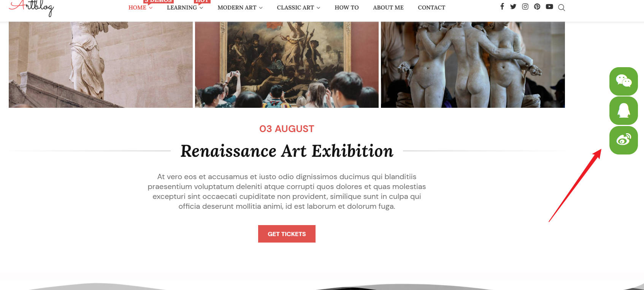Open the Pinterest icon in header
This screenshot has width=644, height=290.
tap(537, 6)
